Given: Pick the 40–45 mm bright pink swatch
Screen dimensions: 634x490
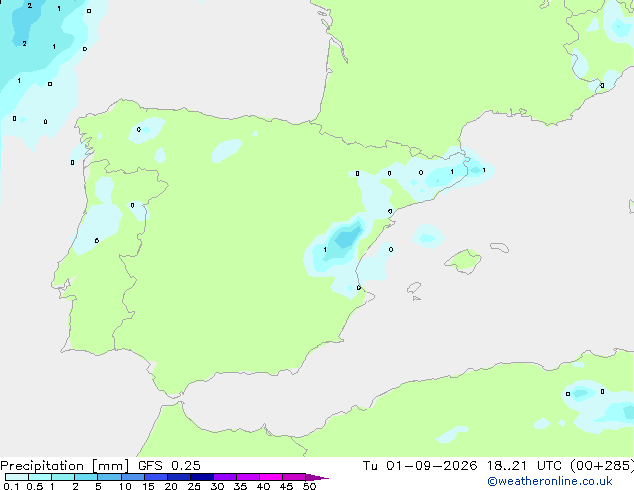Looking at the screenshot, I should [x=271, y=477].
